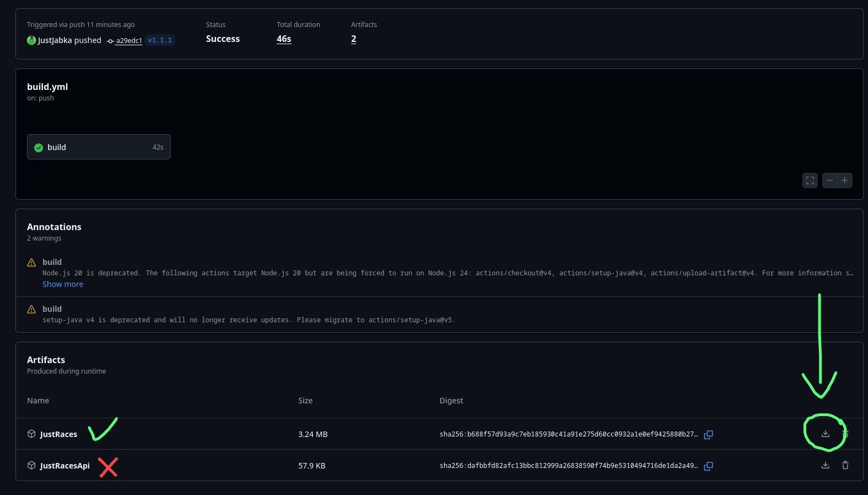Click the Success status text
This screenshot has width=868, height=495.
[223, 39]
